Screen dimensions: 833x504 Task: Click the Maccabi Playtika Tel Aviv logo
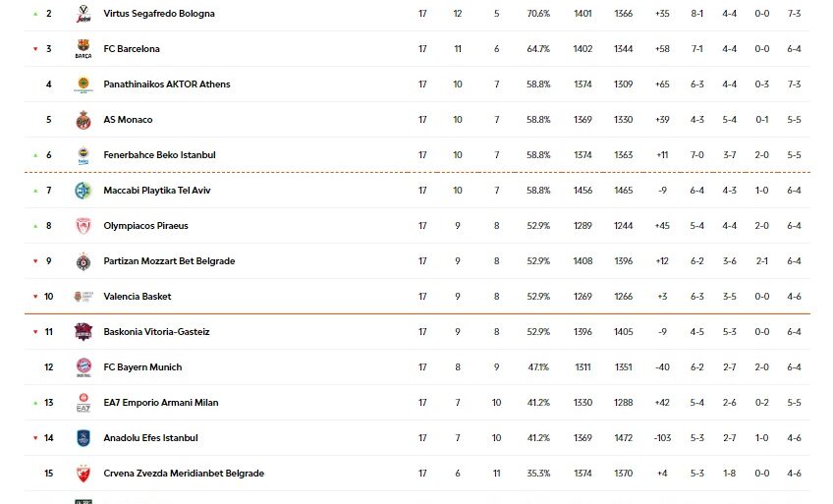83,191
